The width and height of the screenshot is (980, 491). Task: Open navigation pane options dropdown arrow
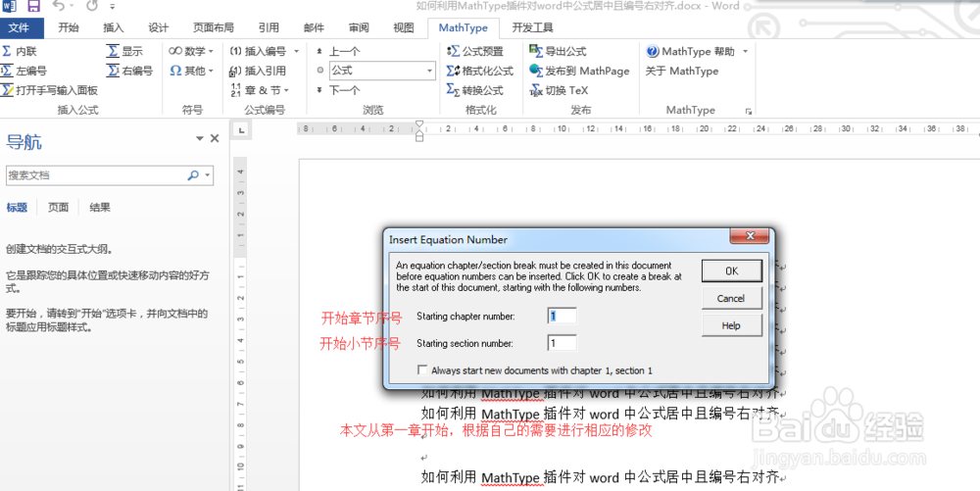pos(200,139)
